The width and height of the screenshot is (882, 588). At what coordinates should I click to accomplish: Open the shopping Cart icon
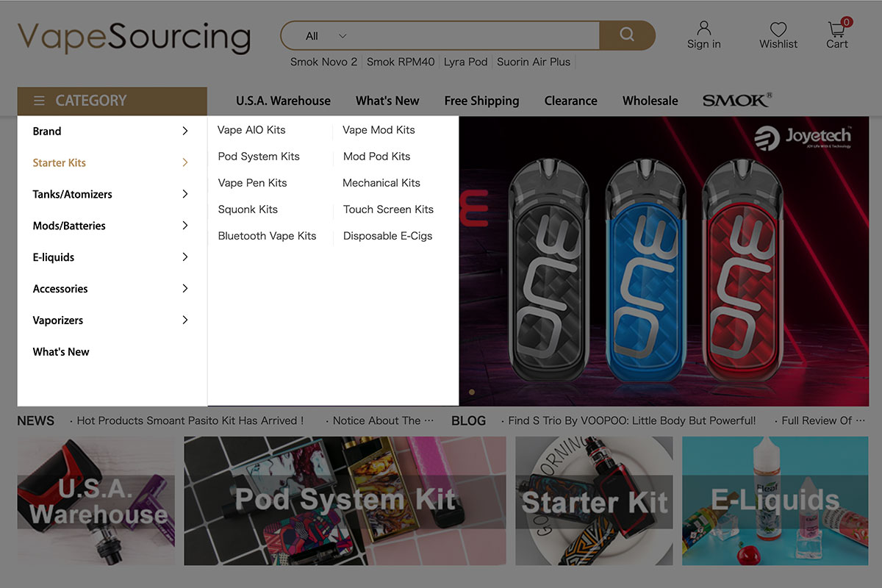click(x=837, y=29)
